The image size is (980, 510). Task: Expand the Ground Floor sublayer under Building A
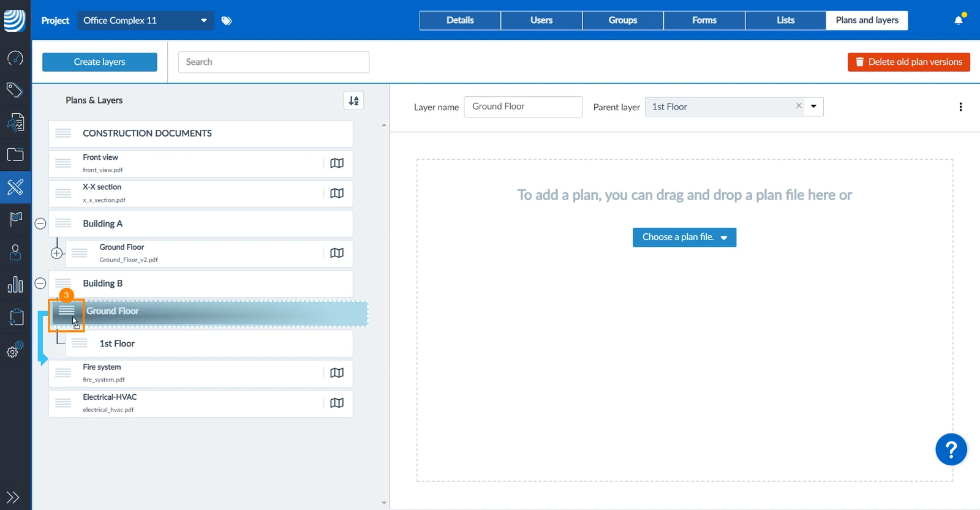(x=57, y=253)
